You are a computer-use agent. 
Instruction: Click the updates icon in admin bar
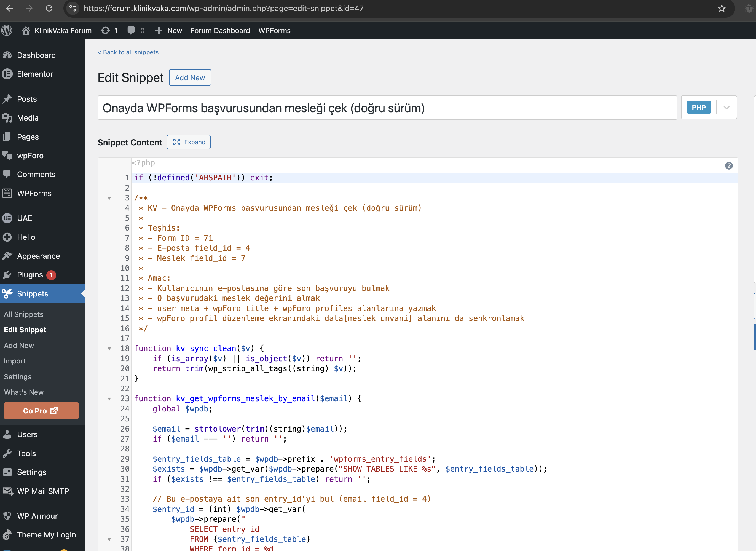106,30
